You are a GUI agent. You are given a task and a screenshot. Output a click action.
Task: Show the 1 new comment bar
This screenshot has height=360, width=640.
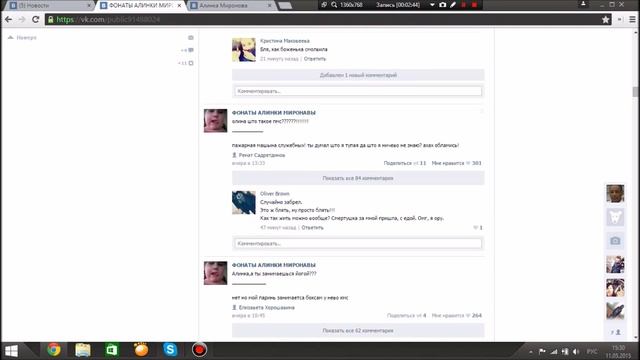358,75
